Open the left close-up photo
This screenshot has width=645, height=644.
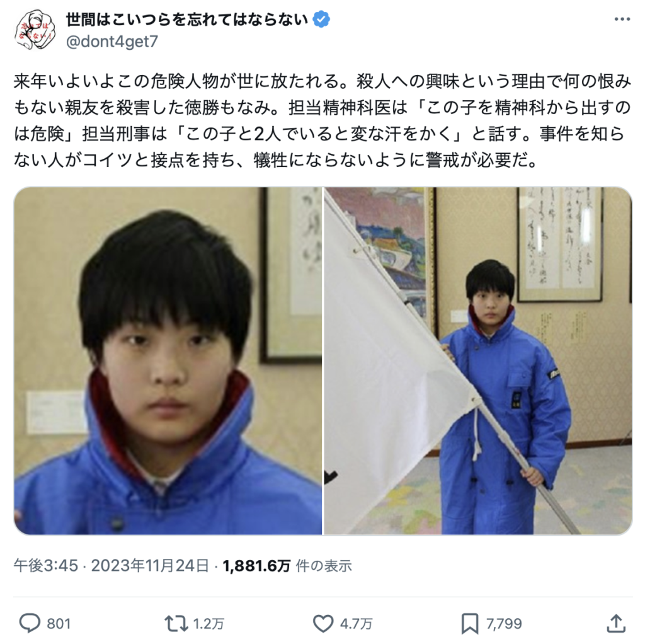(x=168, y=361)
